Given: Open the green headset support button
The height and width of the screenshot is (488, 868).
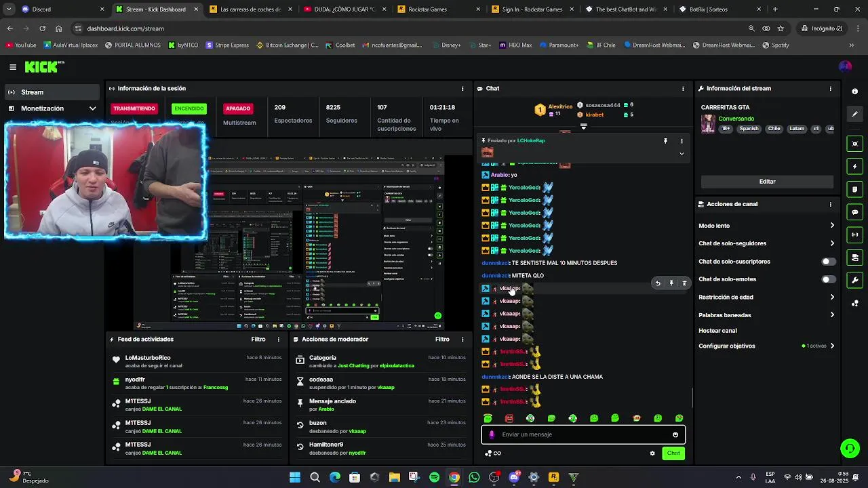Looking at the screenshot, I should pyautogui.click(x=850, y=448).
